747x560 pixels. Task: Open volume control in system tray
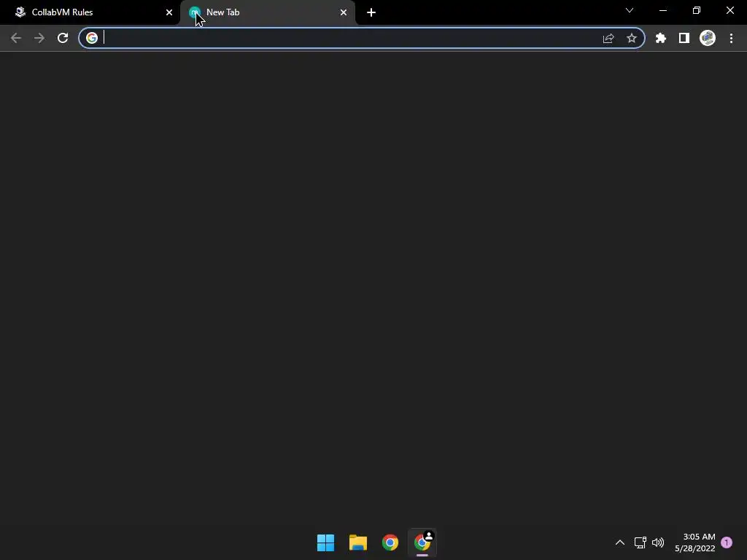pyautogui.click(x=658, y=542)
